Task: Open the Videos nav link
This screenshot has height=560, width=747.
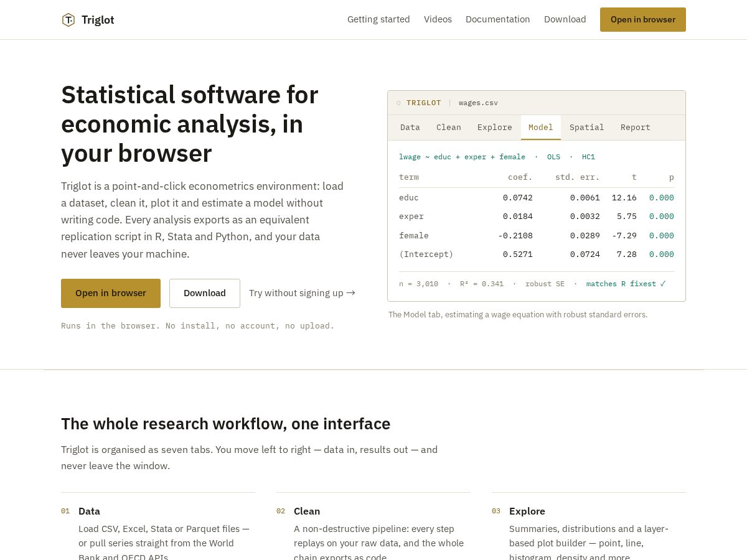Action: coord(438,19)
